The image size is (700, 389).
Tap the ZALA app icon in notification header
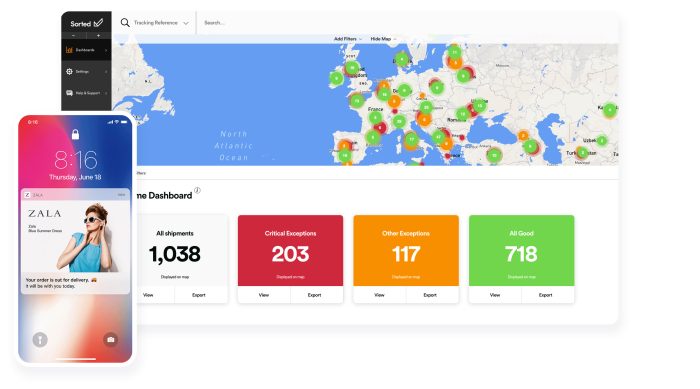point(27,195)
